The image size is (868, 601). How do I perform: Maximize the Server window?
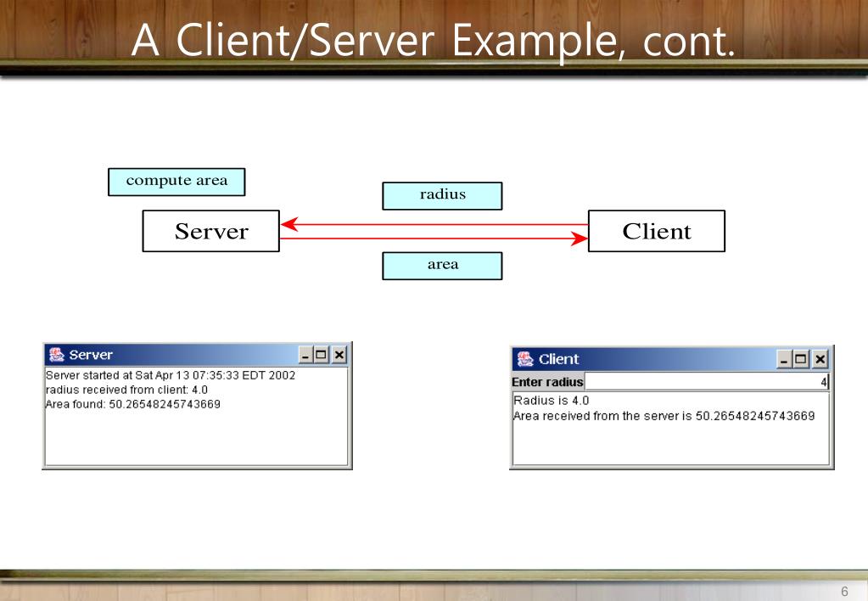pos(321,355)
